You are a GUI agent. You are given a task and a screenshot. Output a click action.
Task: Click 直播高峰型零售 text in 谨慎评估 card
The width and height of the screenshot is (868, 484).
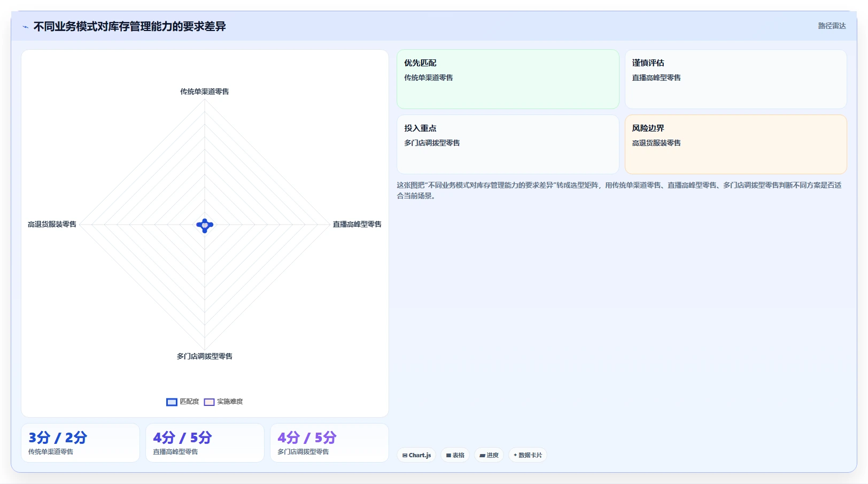(x=656, y=78)
